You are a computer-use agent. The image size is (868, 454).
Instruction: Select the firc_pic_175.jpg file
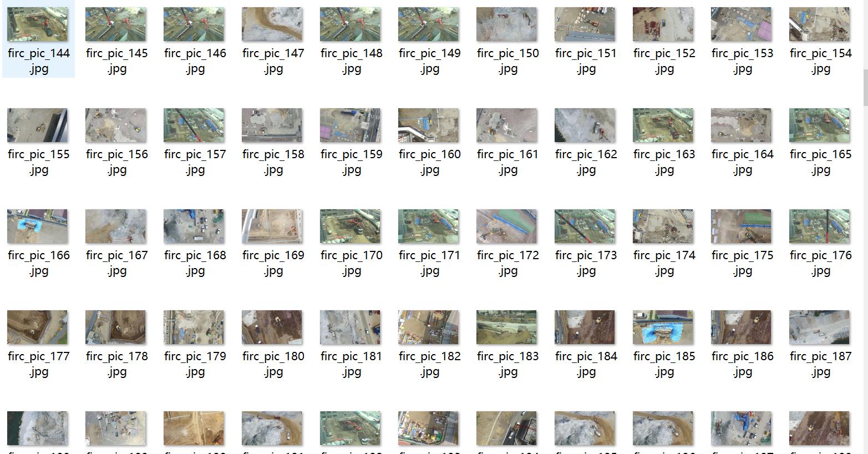(741, 226)
